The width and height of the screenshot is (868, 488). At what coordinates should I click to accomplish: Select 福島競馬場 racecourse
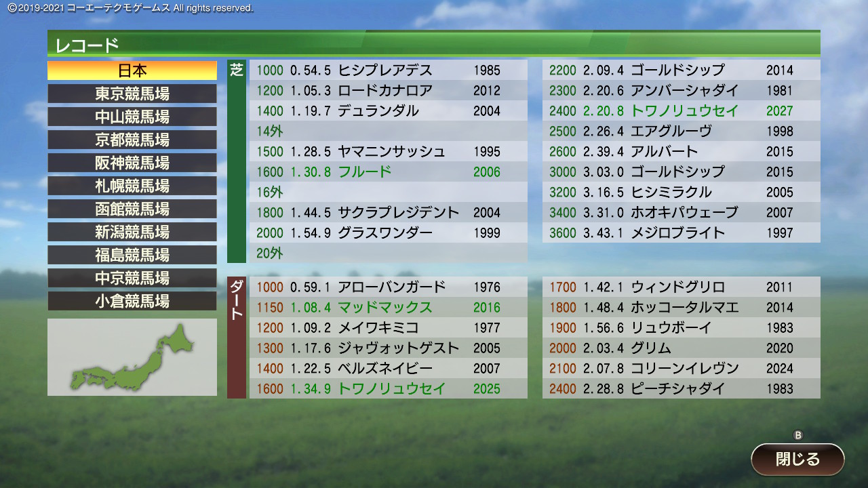coord(132,255)
